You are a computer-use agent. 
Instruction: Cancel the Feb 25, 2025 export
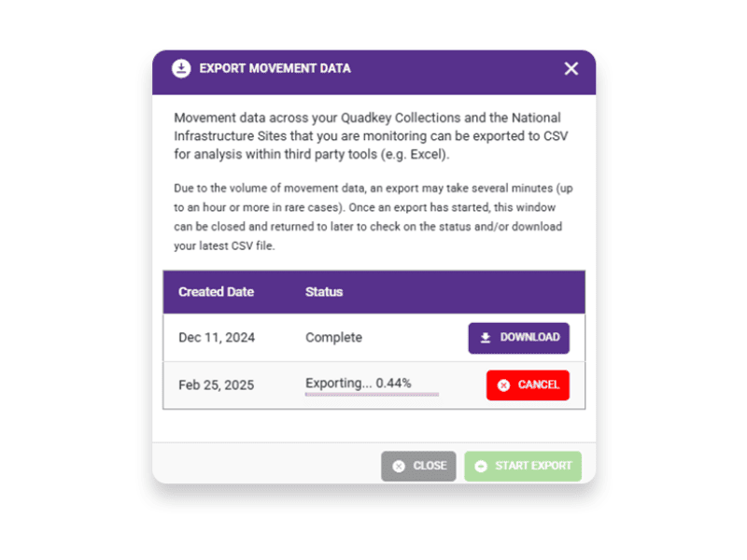pos(528,385)
